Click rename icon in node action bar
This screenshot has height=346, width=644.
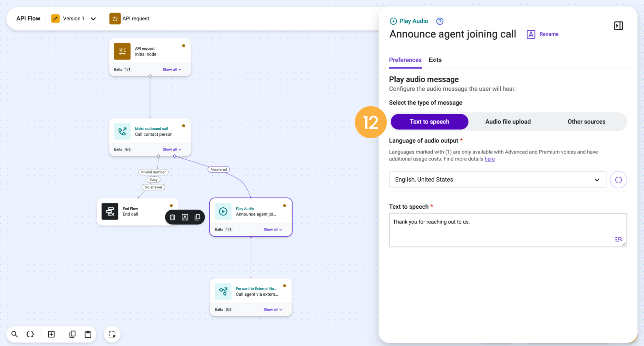point(185,217)
